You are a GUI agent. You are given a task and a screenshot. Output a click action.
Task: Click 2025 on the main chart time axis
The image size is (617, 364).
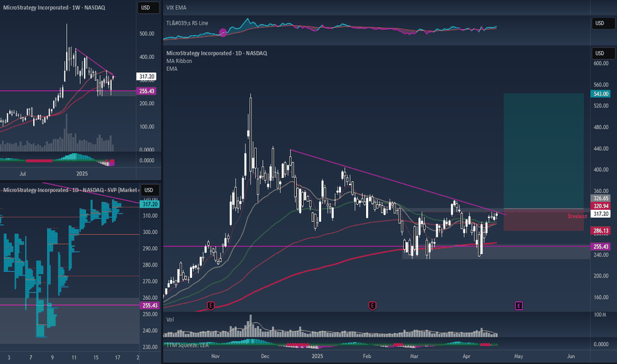pos(317,356)
